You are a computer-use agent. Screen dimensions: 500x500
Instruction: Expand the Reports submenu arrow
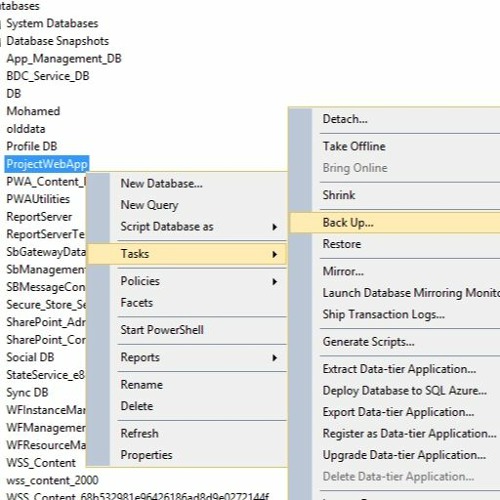(274, 358)
